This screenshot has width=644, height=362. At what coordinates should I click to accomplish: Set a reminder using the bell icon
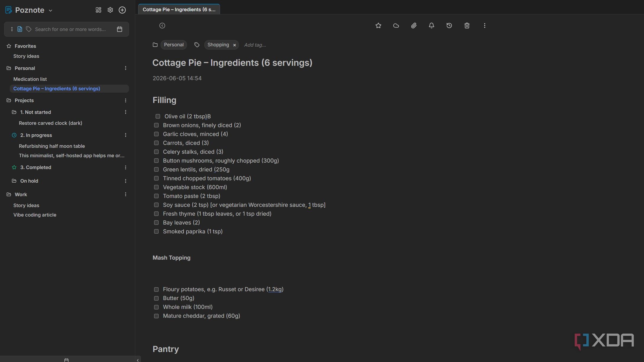[x=431, y=26]
